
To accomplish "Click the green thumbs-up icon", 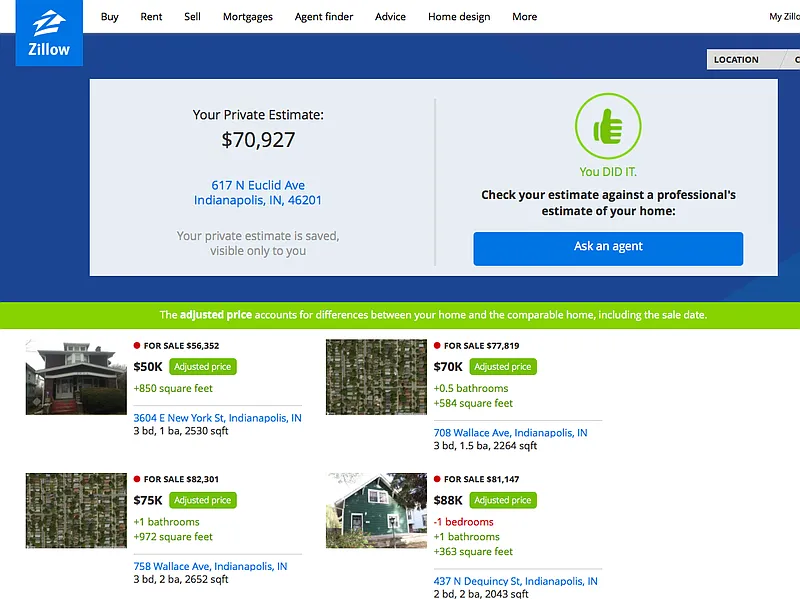I will pos(607,126).
